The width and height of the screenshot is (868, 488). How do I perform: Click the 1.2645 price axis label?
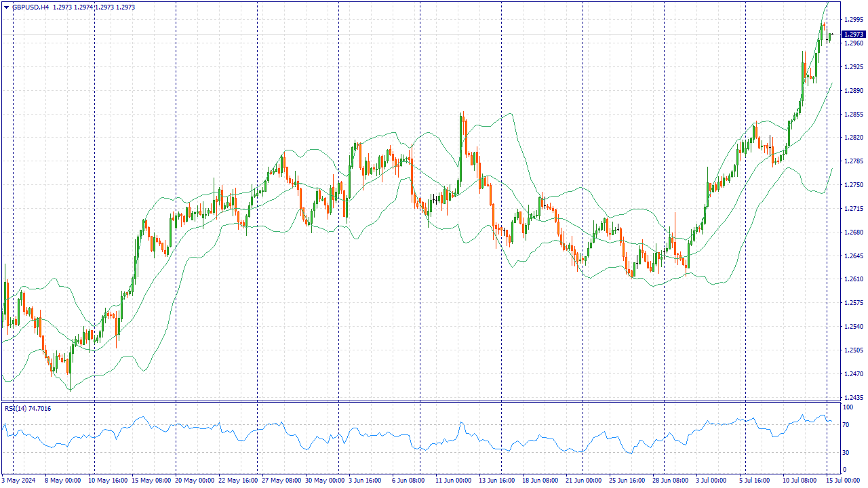[x=854, y=256]
